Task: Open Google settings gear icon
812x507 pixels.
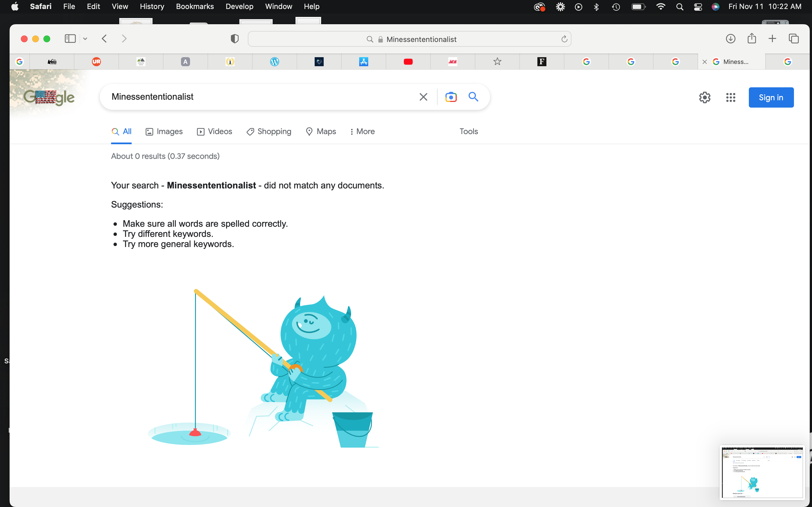Action: click(705, 97)
